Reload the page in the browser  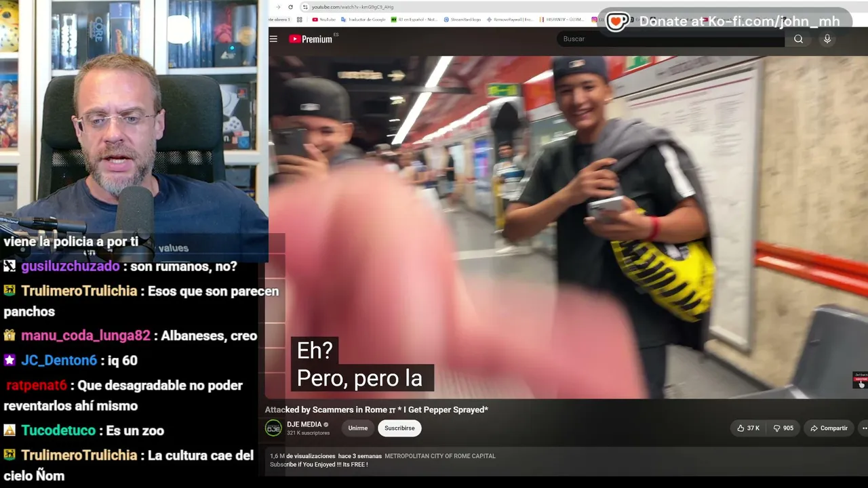click(290, 7)
